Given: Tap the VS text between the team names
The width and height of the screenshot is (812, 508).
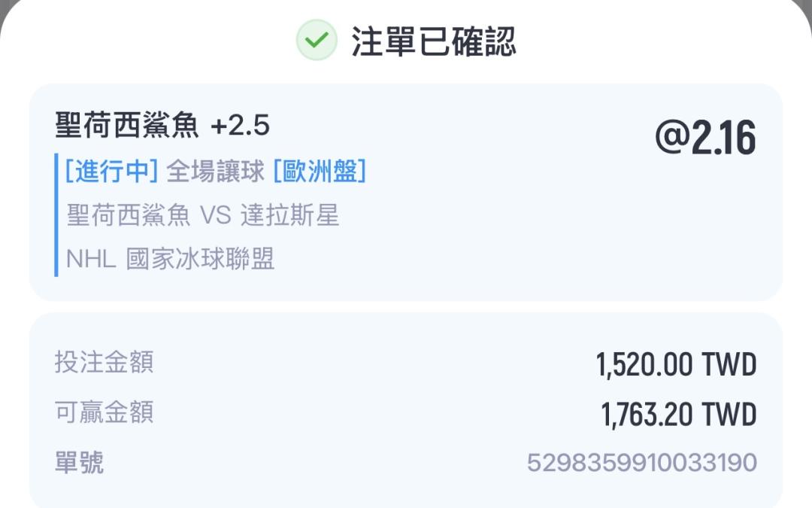Looking at the screenshot, I should point(215,217).
